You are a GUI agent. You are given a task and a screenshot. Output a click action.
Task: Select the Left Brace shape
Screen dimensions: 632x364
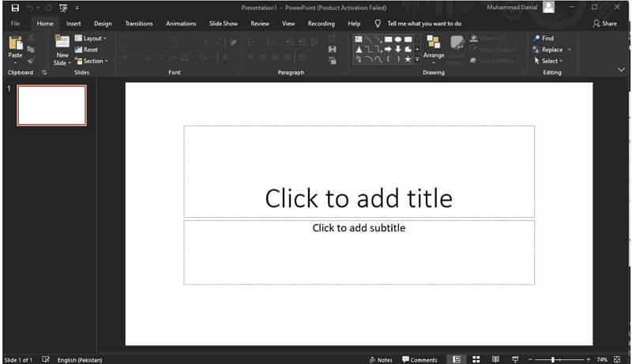click(x=388, y=59)
